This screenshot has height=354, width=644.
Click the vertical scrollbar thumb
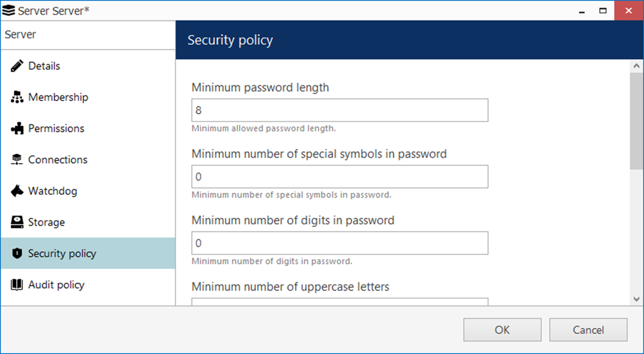point(636,122)
